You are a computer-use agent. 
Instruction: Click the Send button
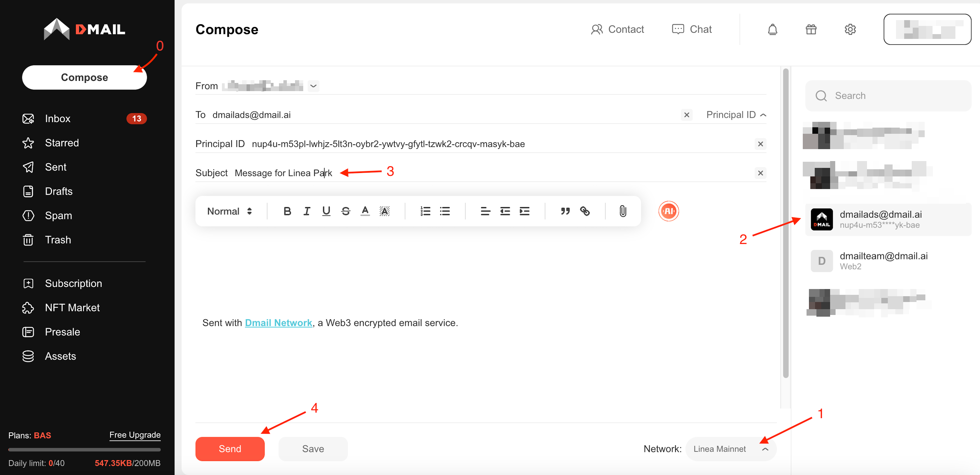point(230,449)
